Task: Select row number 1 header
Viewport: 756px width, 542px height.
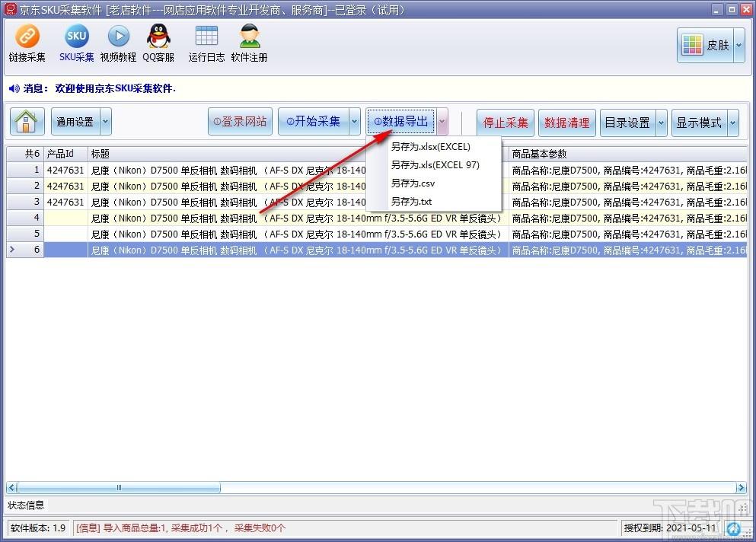Action: coord(25,170)
